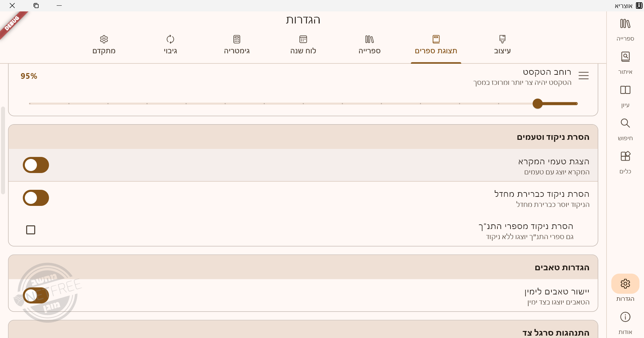The image size is (644, 338).
Task: Toggle the יישור טאבים לימין switch
Action: [36, 295]
